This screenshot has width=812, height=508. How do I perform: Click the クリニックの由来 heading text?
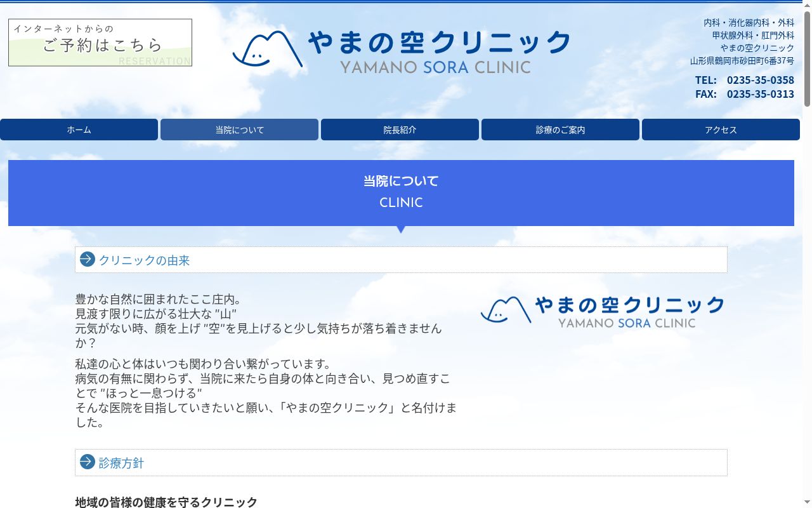tap(144, 260)
